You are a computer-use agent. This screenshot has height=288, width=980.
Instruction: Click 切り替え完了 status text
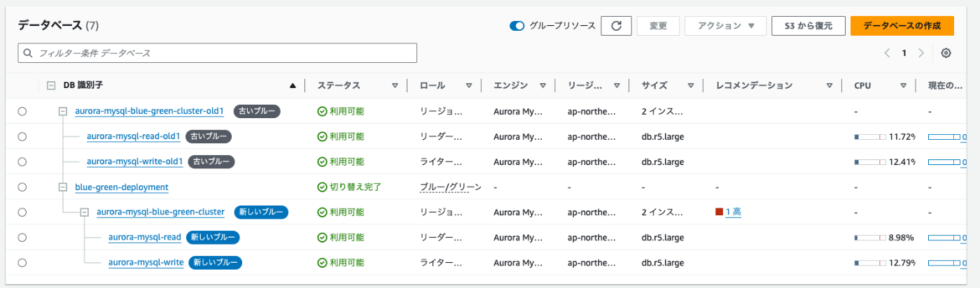point(354,187)
